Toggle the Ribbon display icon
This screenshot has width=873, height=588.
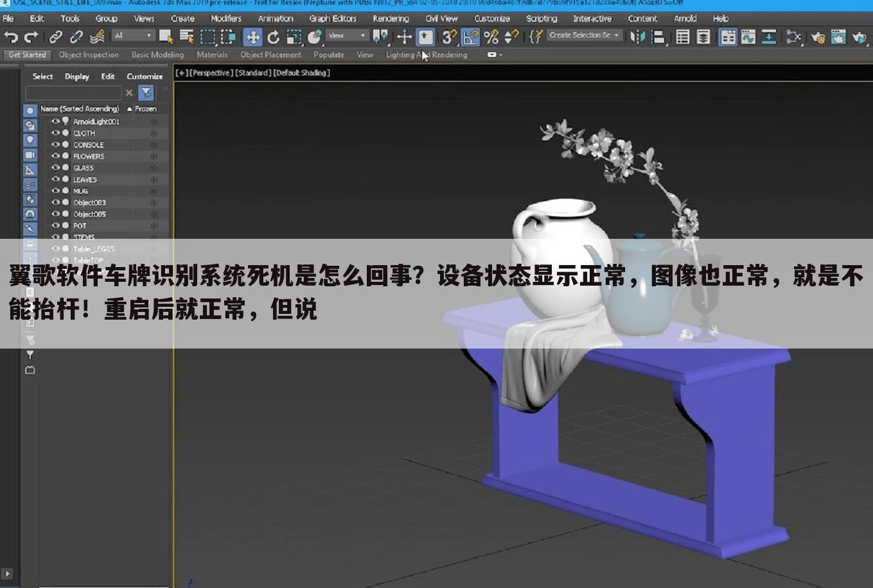(728, 37)
